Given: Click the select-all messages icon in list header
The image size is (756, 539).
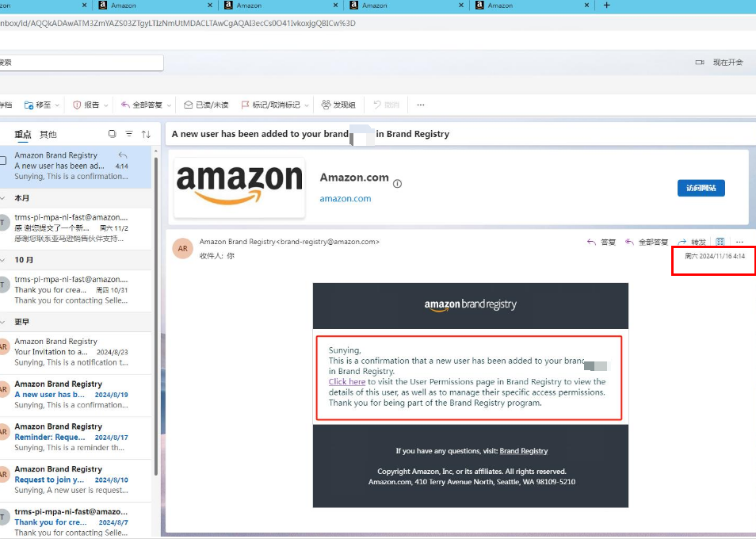Looking at the screenshot, I should point(113,134).
